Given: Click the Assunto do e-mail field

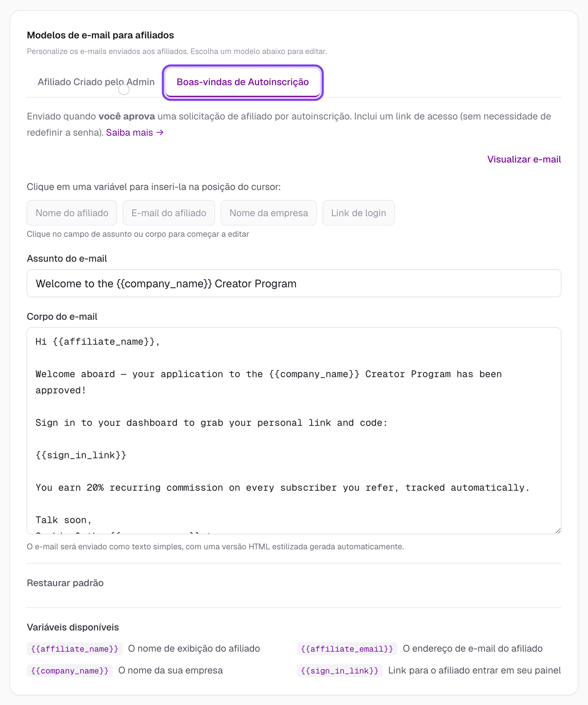Looking at the screenshot, I should coord(294,283).
